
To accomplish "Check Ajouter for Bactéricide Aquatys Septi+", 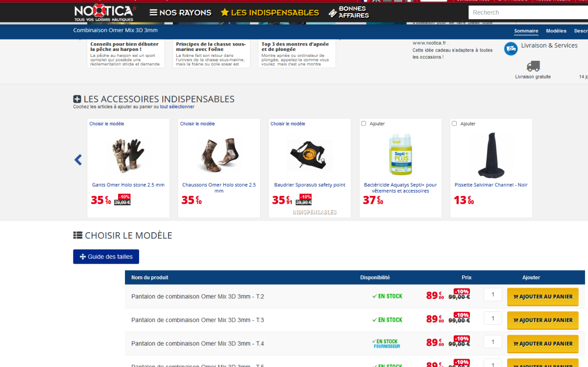I will point(364,123).
